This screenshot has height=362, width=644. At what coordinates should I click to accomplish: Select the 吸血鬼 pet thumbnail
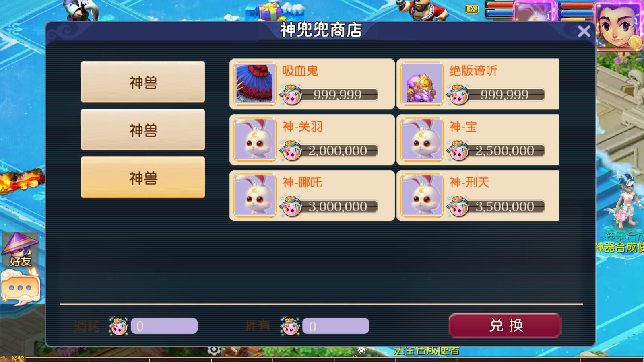(x=255, y=84)
